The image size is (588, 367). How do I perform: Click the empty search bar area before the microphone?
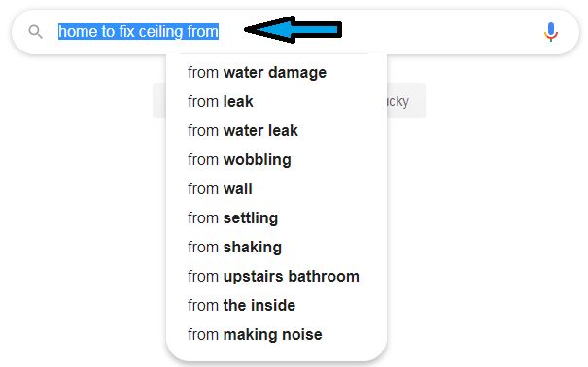coord(442,32)
